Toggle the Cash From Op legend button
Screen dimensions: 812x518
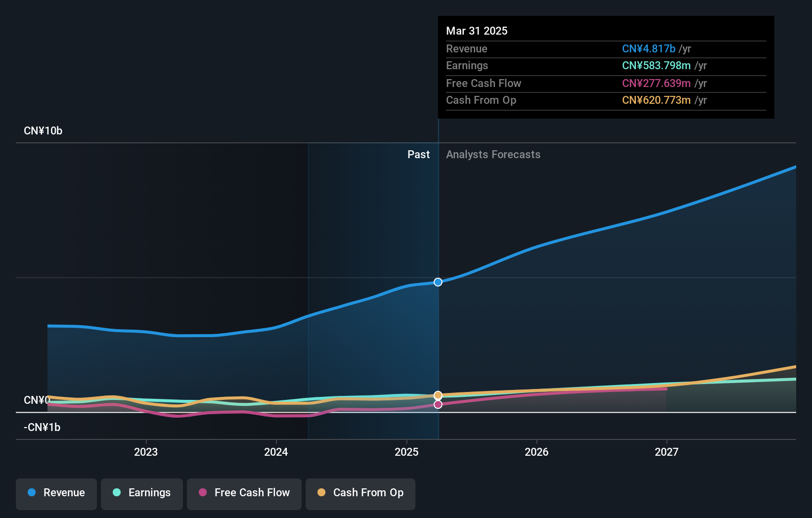click(x=361, y=494)
